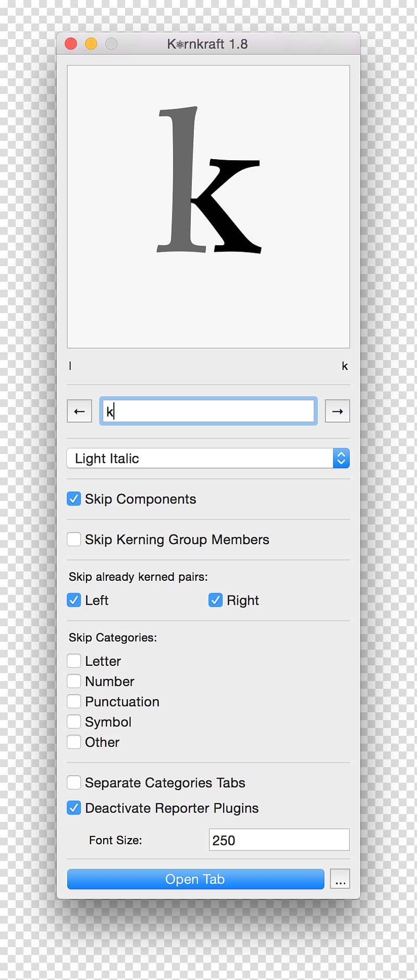The image size is (417, 980).
Task: Click the k glyph preview area
Action: pos(208,207)
